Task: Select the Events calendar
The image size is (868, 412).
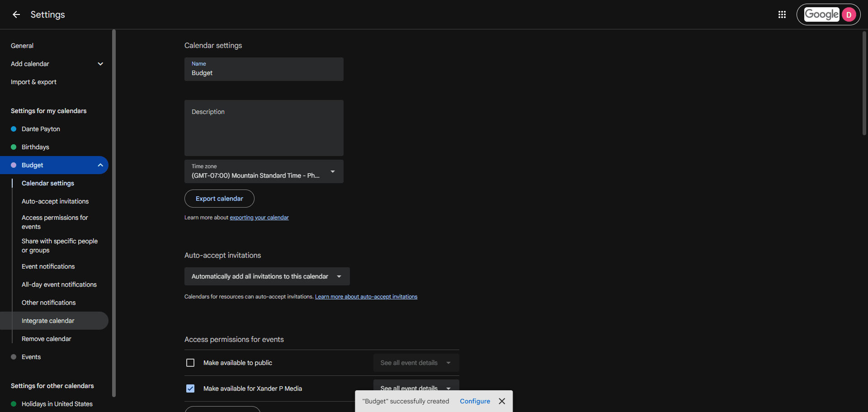Action: 31,357
